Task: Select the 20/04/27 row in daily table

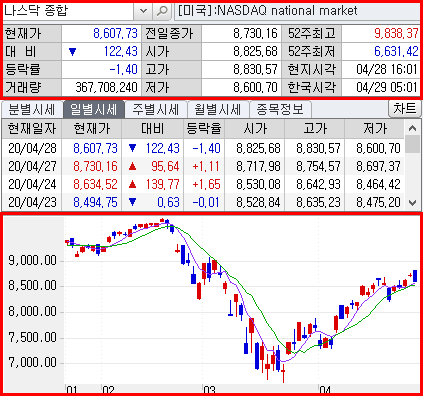Action: [203, 166]
